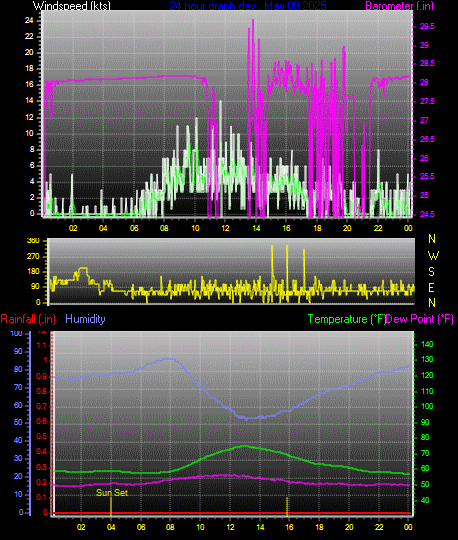Click the wind direction axis value 90
This screenshot has height=540, width=458.
36,287
